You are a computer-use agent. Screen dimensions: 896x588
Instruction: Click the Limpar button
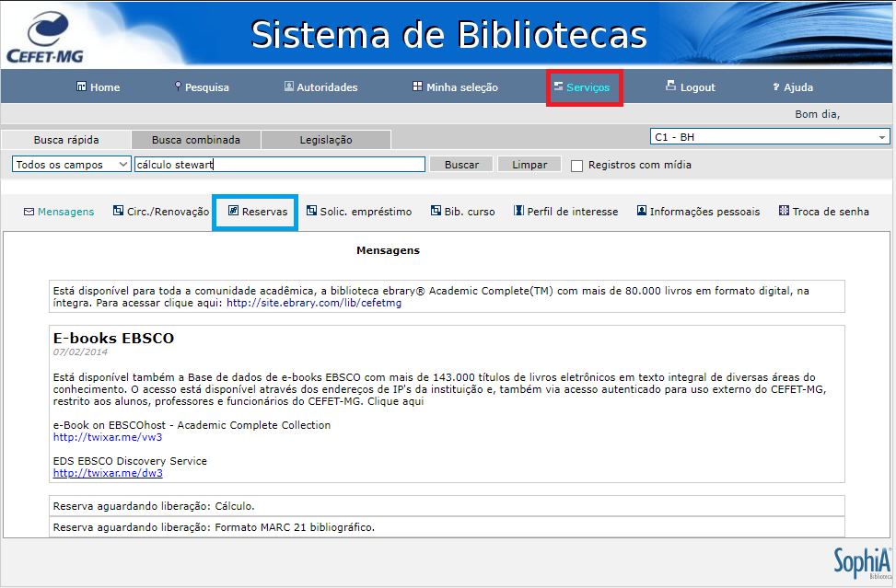(529, 165)
